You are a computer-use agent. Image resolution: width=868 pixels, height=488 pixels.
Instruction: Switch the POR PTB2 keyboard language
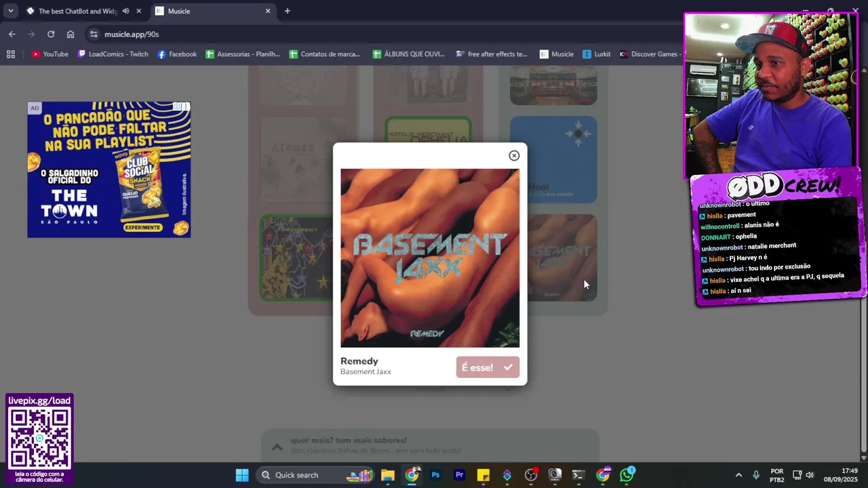(777, 475)
